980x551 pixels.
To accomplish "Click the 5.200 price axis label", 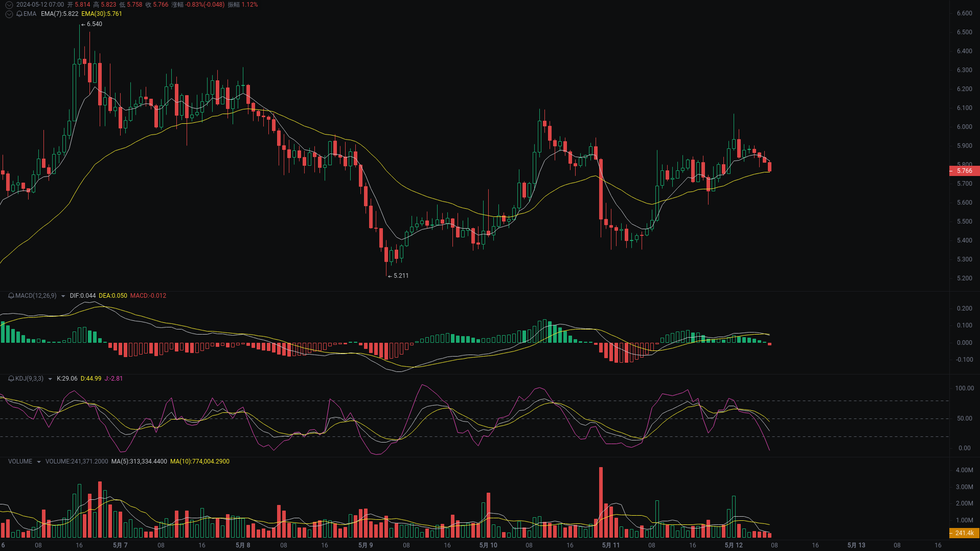I will [x=965, y=278].
